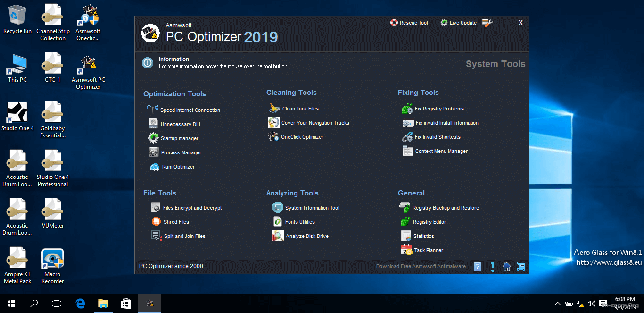644x313 pixels.
Task: Open Registry Backup and Restore
Action: point(445,207)
